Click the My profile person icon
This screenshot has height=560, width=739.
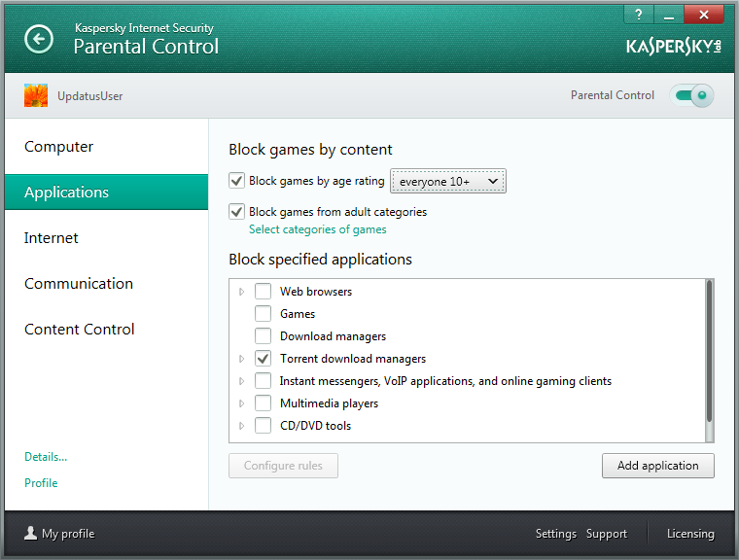coord(31,533)
